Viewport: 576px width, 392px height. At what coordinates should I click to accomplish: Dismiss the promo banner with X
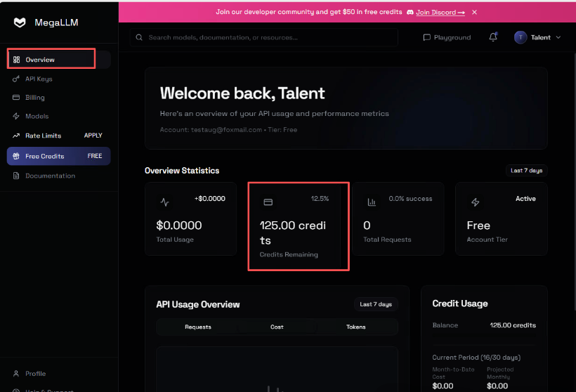coord(474,12)
